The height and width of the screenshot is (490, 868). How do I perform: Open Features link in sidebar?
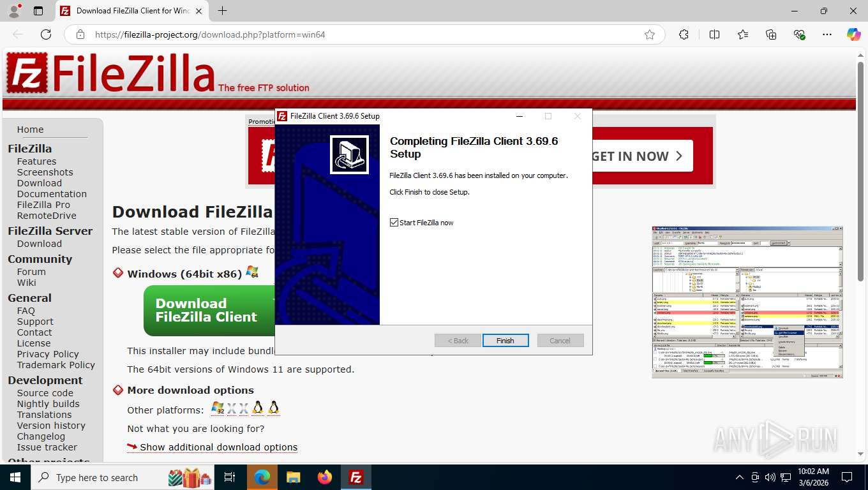[36, 161]
